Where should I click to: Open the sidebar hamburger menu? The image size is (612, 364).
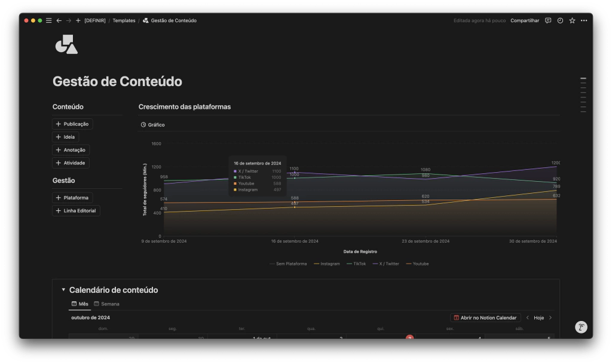pos(49,20)
